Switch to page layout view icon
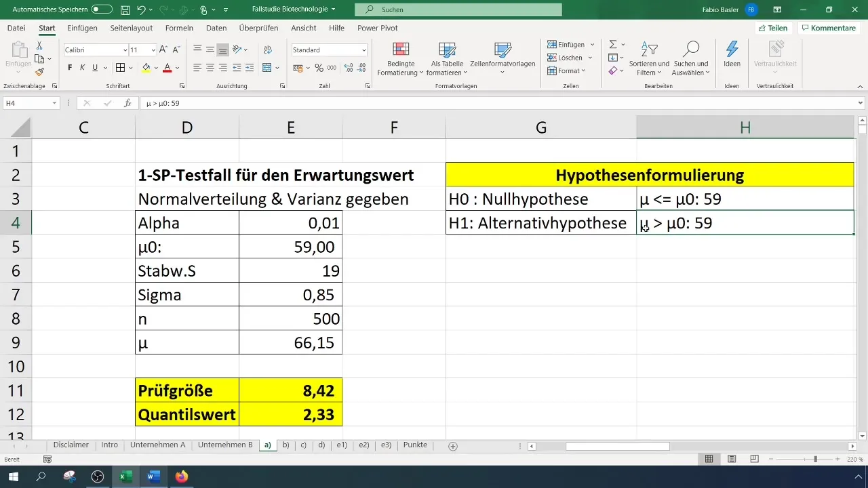The height and width of the screenshot is (488, 868). [x=732, y=459]
